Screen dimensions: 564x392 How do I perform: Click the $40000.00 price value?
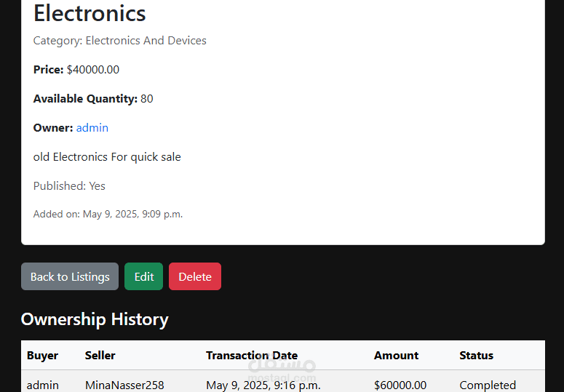click(93, 70)
